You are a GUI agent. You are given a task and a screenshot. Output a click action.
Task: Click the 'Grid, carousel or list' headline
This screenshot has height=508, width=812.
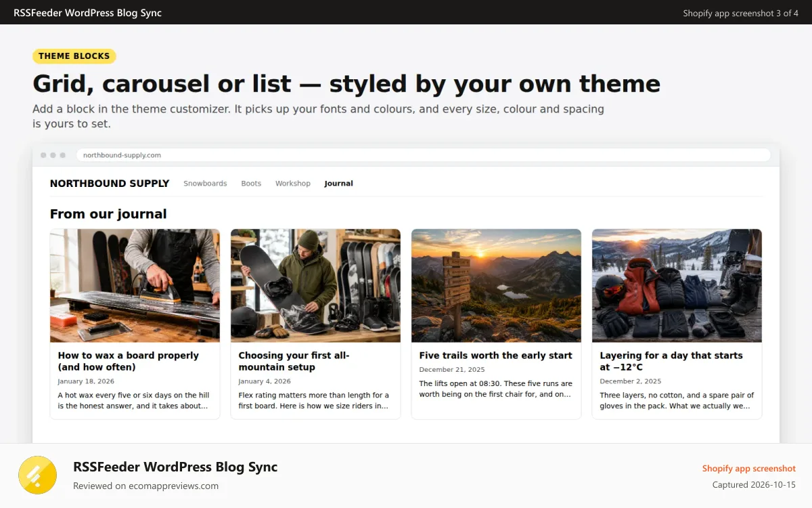click(x=346, y=84)
